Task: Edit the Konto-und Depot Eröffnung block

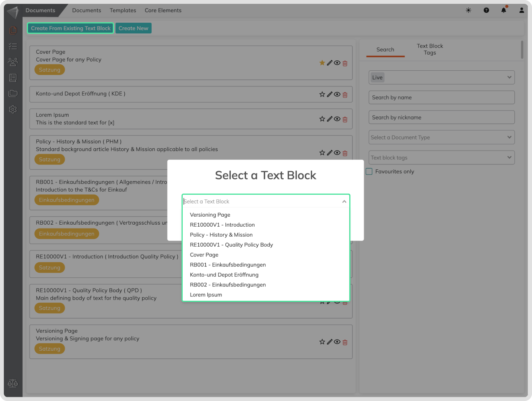Action: [x=329, y=94]
